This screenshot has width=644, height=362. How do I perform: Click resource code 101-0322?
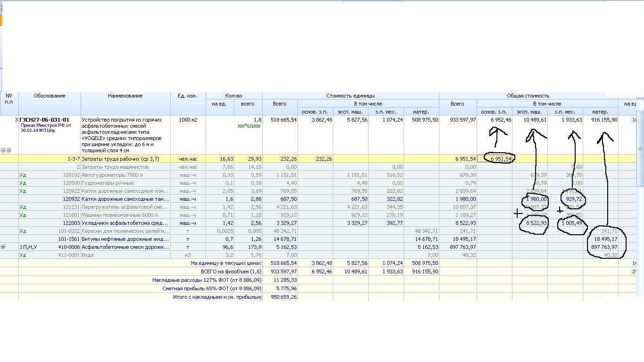tap(69, 231)
